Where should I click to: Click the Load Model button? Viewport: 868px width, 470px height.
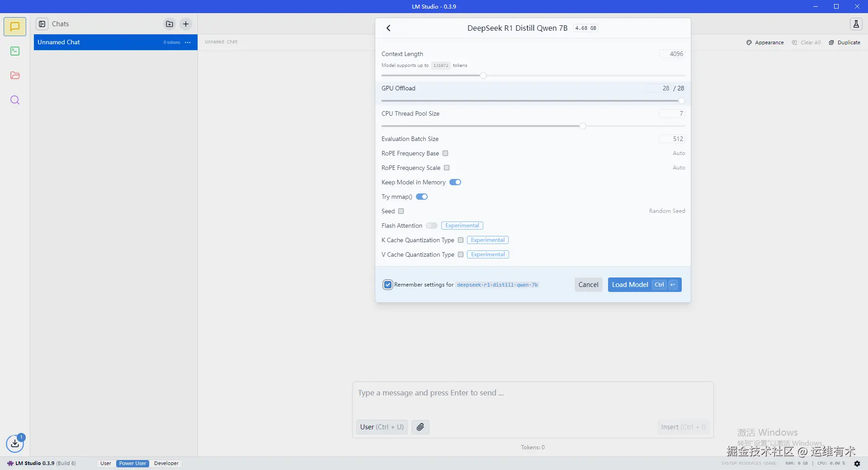click(x=630, y=285)
